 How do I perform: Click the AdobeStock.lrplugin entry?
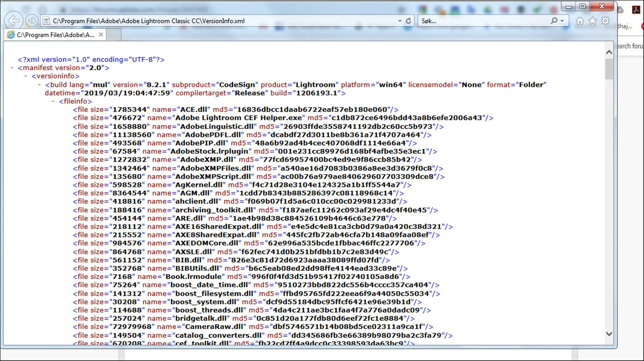coord(255,151)
